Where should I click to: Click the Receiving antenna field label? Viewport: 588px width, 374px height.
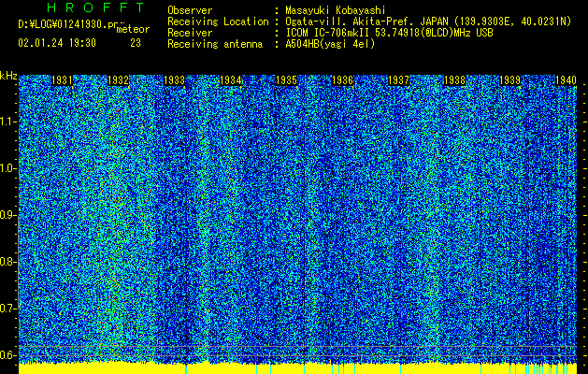(215, 44)
